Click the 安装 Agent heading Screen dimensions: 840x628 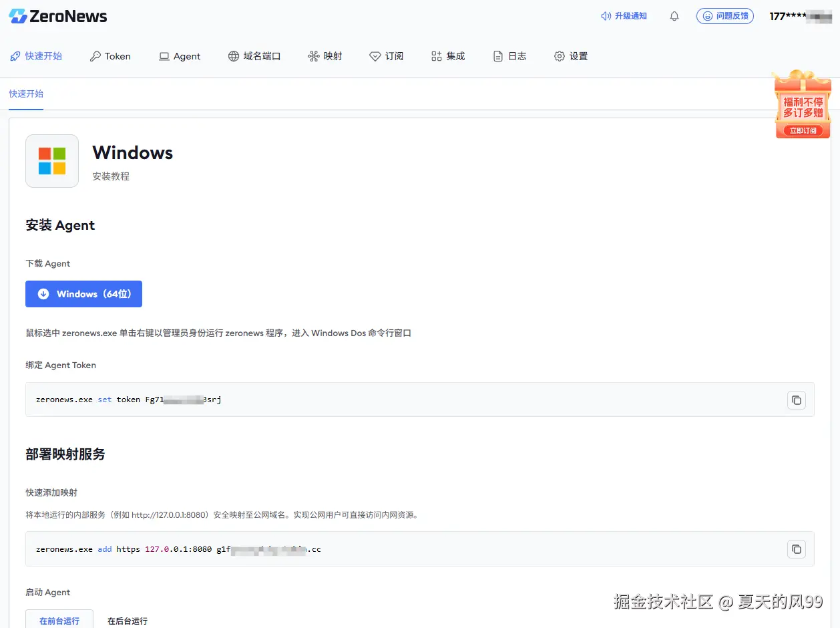coord(60,225)
